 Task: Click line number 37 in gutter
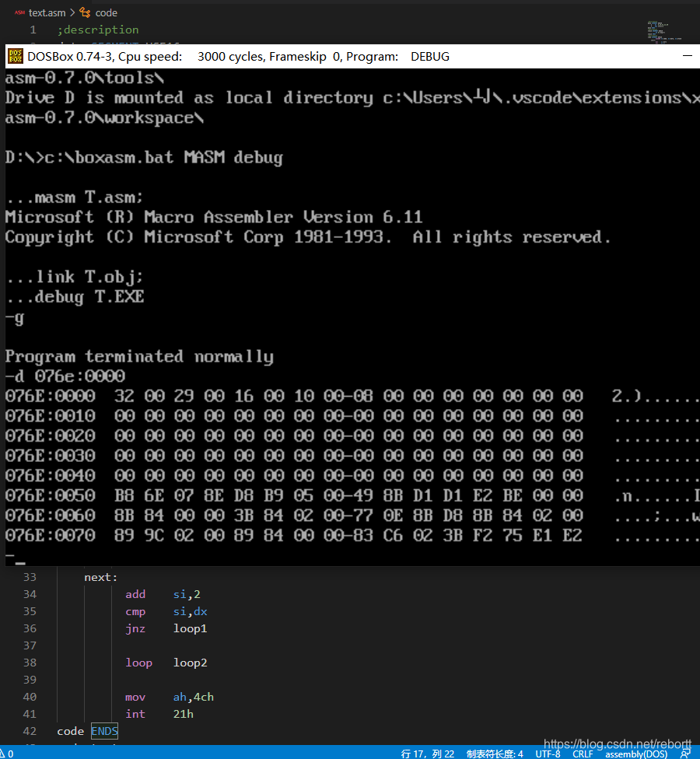[x=30, y=645]
